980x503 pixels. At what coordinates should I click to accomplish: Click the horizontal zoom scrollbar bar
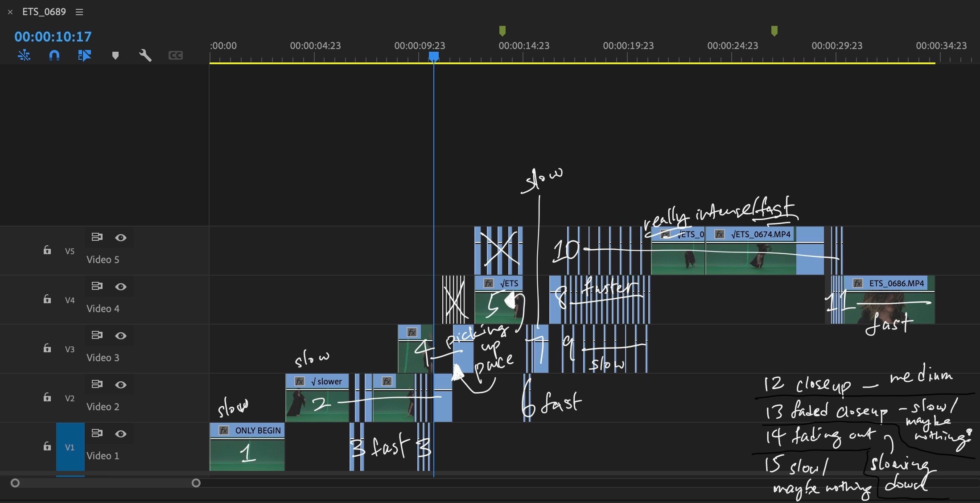[105, 483]
